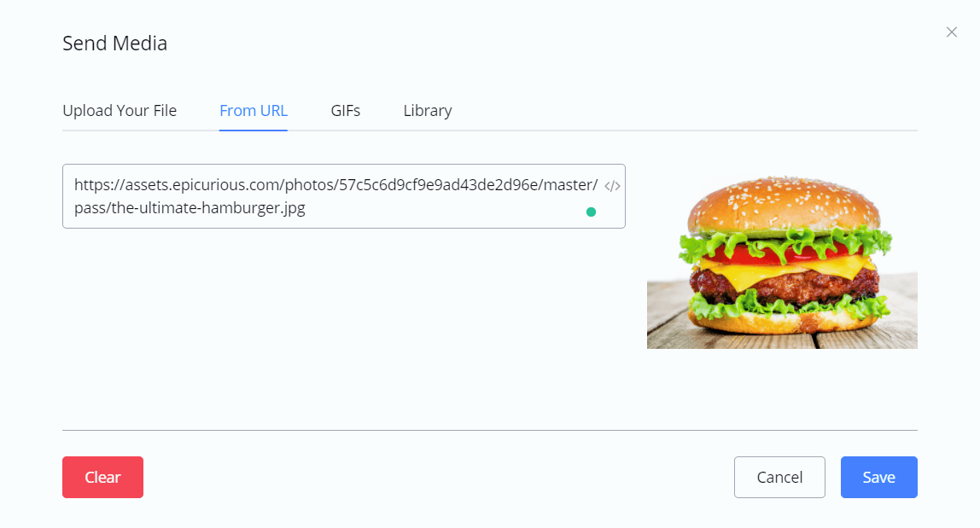Clear the entered media URL

pyautogui.click(x=102, y=478)
